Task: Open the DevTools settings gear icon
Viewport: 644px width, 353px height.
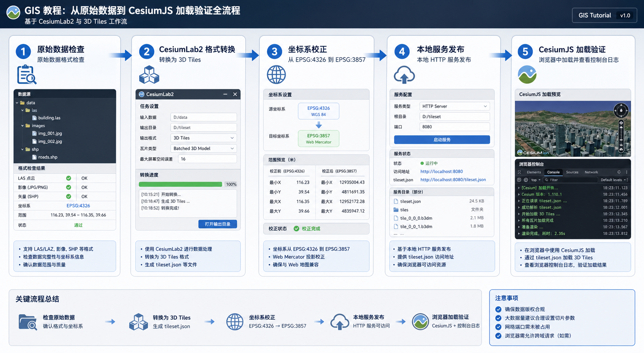Action: pos(619,172)
